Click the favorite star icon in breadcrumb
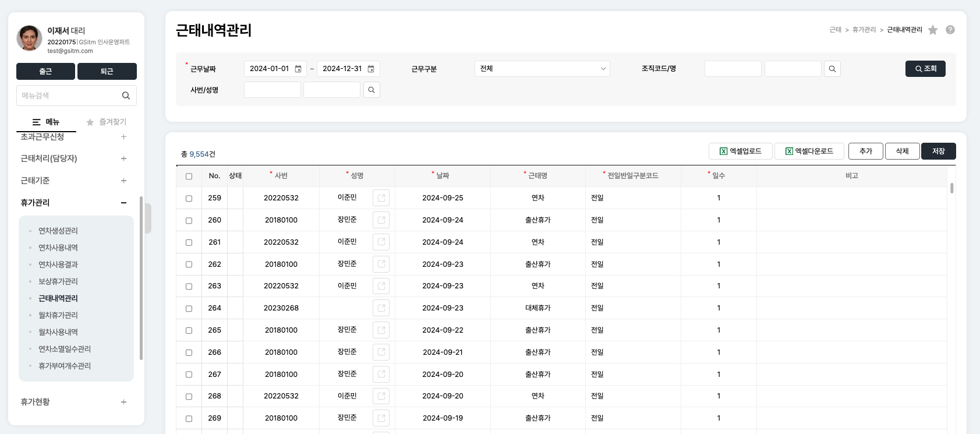The height and width of the screenshot is (434, 980). click(933, 30)
